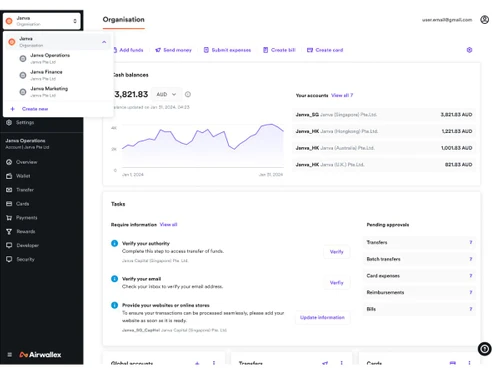Click Create new in the dropdown

click(x=35, y=109)
